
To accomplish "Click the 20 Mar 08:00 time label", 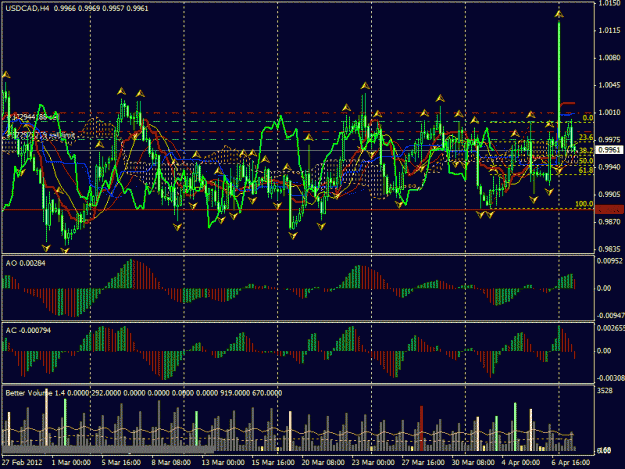I will coord(323,463).
